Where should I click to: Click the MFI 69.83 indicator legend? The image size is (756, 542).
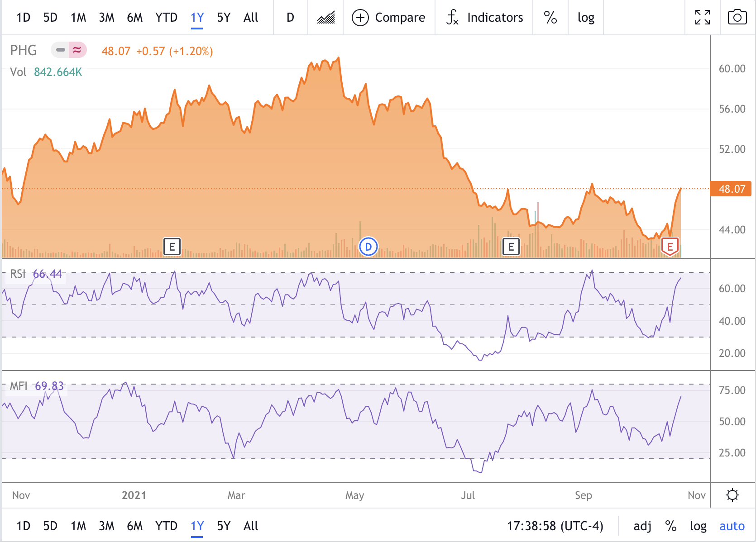pyautogui.click(x=37, y=386)
